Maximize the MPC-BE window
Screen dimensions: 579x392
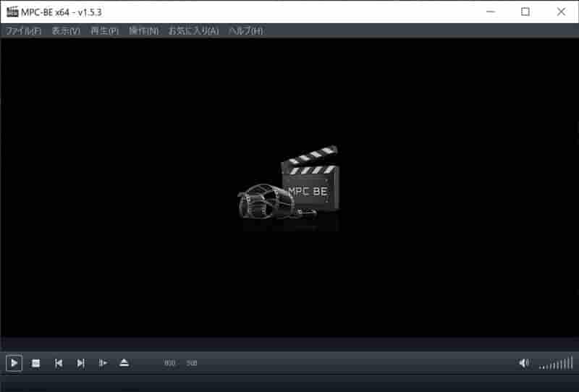tap(525, 12)
